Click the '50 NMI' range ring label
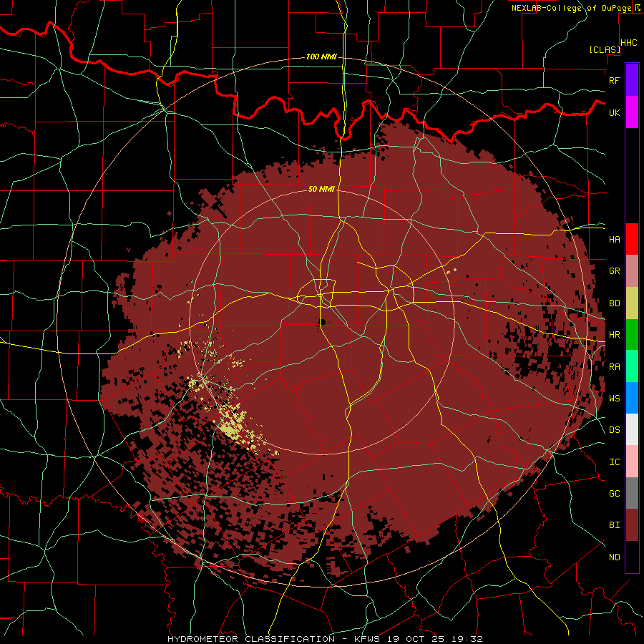644x644 pixels. (321, 189)
